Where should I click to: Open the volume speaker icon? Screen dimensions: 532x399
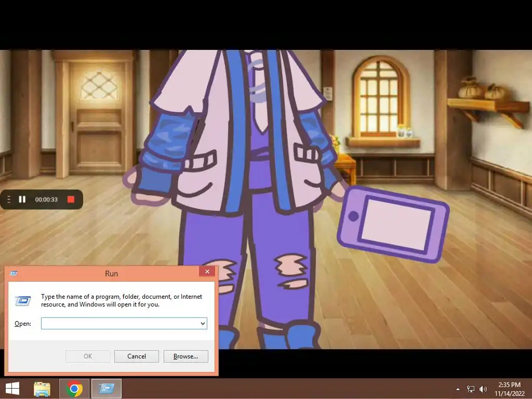pos(483,389)
